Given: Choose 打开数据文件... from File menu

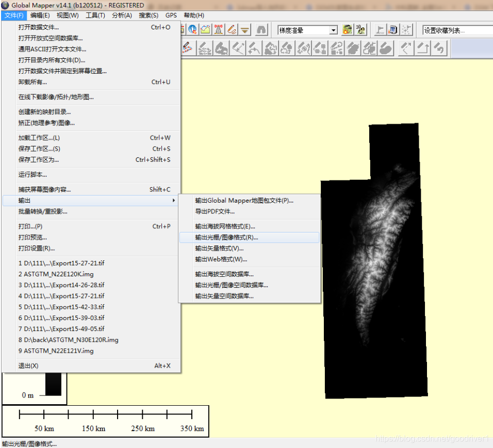Looking at the screenshot, I should pyautogui.click(x=91, y=27).
